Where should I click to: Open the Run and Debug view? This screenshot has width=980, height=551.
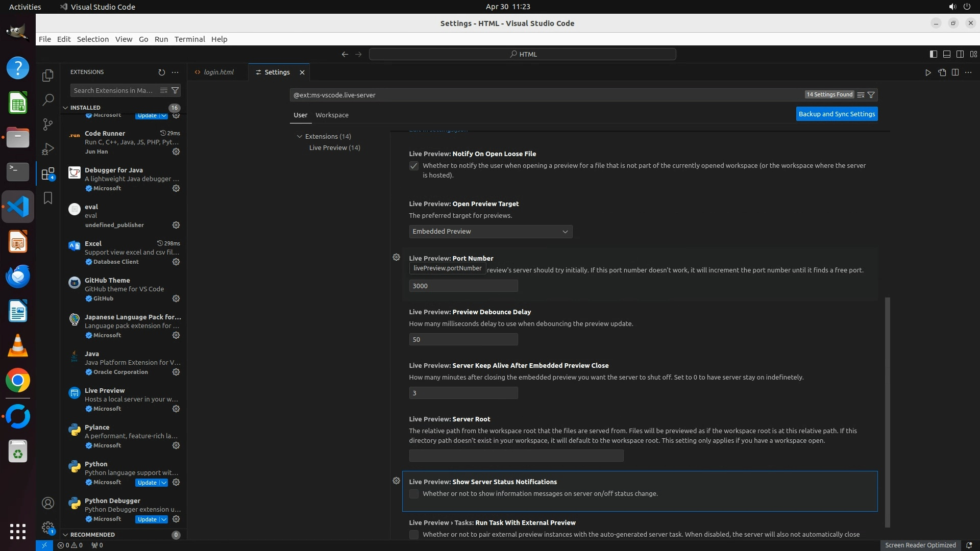tap(48, 149)
